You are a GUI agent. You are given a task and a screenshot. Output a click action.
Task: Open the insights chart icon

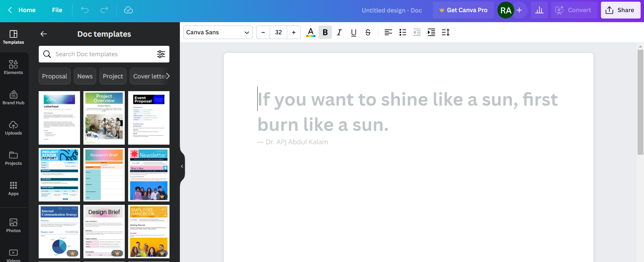[x=539, y=10]
